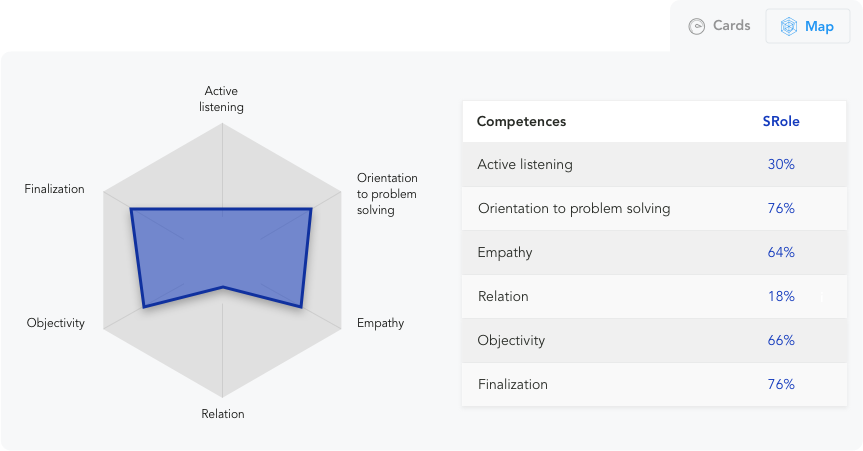
Task: Click the Empathy row in table
Action: coord(654,252)
